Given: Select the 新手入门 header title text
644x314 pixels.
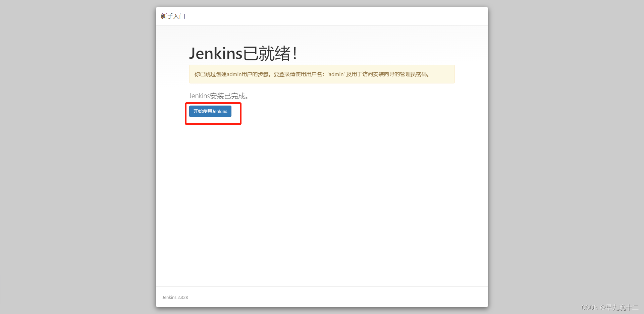Looking at the screenshot, I should point(173,16).
